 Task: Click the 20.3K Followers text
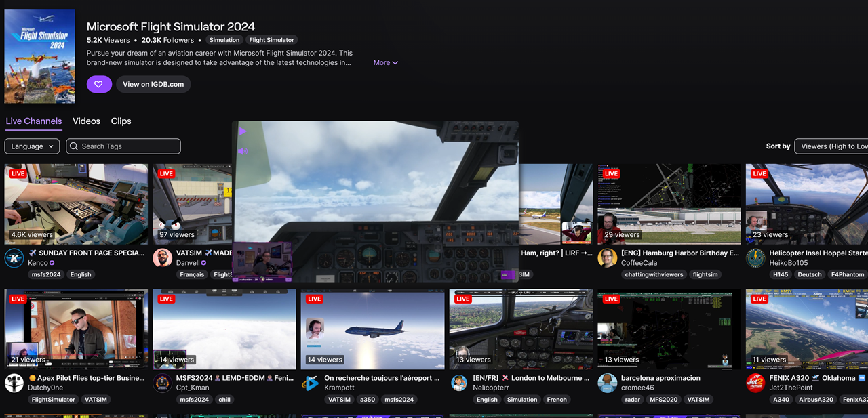[167, 40]
